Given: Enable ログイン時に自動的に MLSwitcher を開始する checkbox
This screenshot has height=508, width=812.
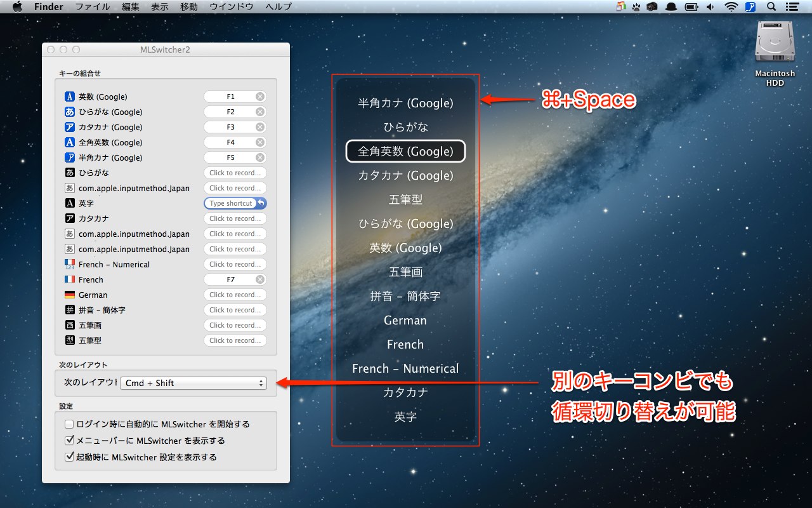Looking at the screenshot, I should click(x=70, y=424).
